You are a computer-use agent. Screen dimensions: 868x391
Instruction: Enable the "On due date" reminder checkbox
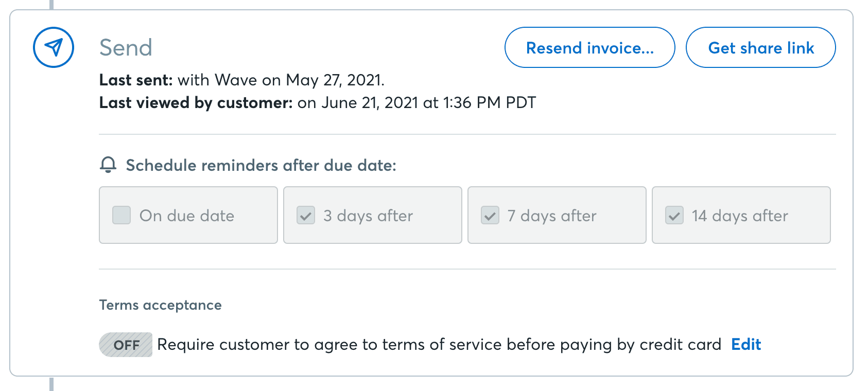121,216
